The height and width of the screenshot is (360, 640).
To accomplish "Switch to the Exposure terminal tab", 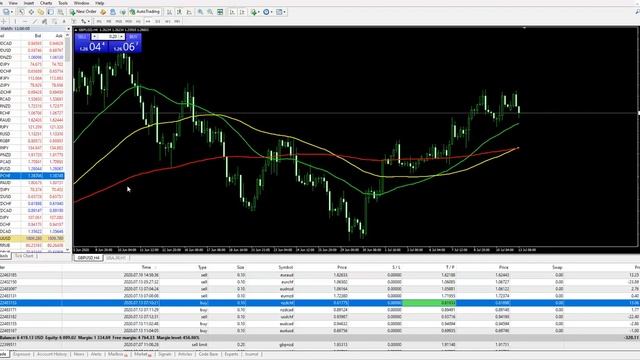I will 22,354.
